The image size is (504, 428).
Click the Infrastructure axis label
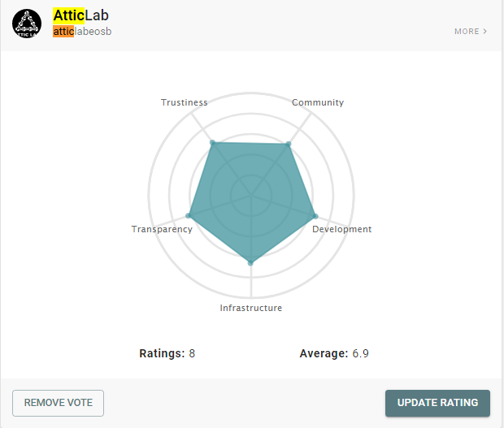pyautogui.click(x=250, y=308)
